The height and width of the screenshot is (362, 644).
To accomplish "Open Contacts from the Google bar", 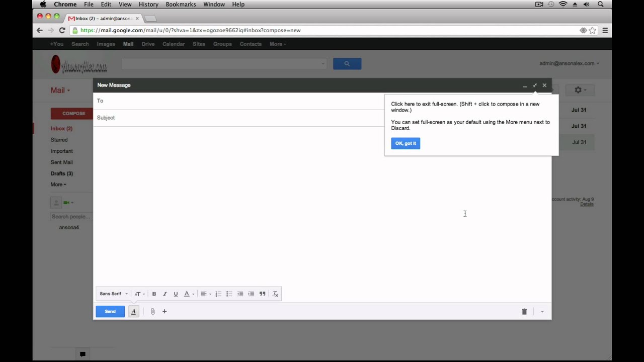I will pyautogui.click(x=251, y=44).
